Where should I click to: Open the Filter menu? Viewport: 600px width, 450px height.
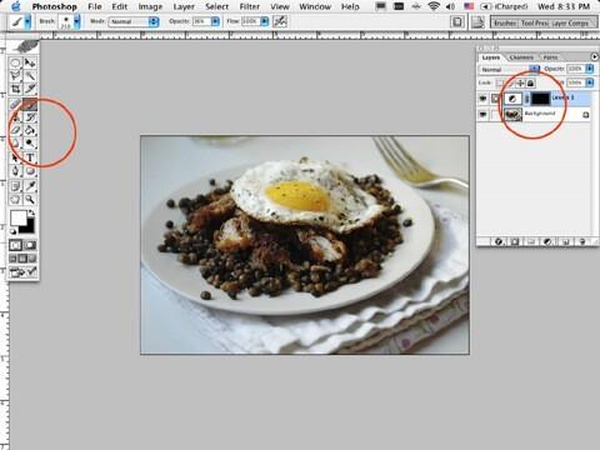click(249, 6)
